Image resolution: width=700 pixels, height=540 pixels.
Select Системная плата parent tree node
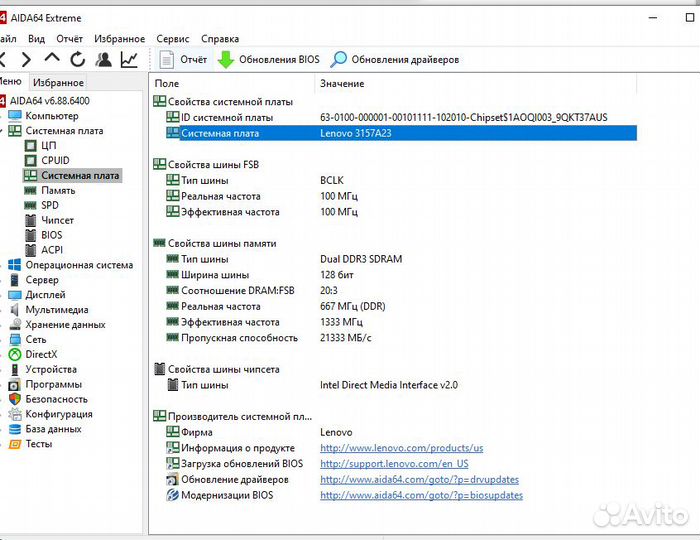coord(64,131)
